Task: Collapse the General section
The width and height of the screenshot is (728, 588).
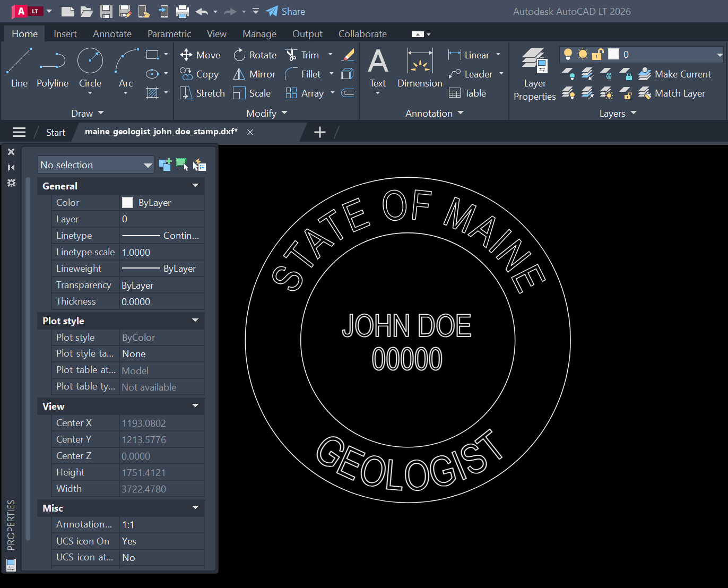Action: (195, 186)
